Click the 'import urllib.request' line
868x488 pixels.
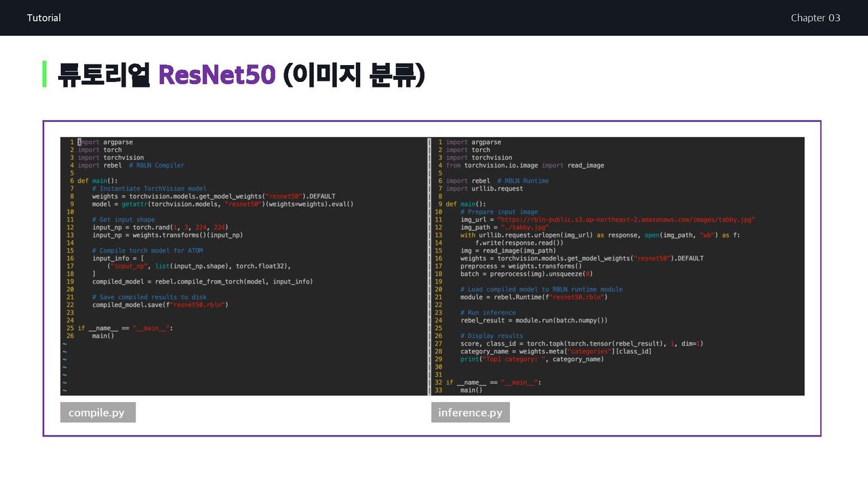point(485,188)
